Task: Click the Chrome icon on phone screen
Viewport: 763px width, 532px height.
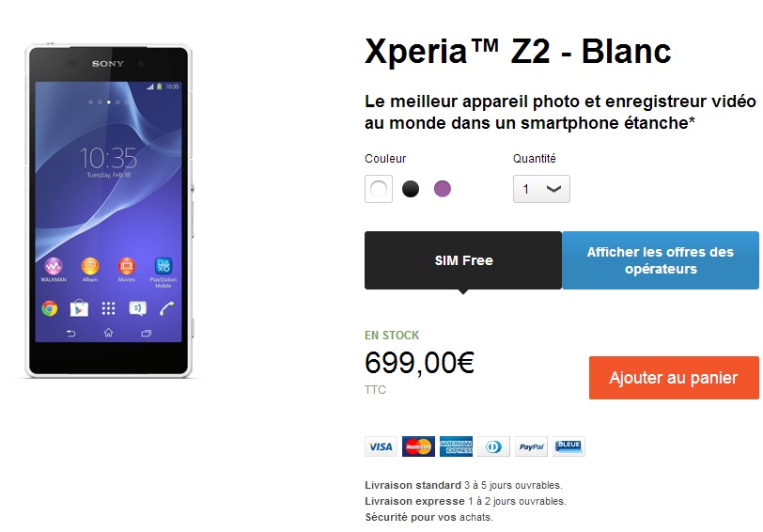Action: 50,308
